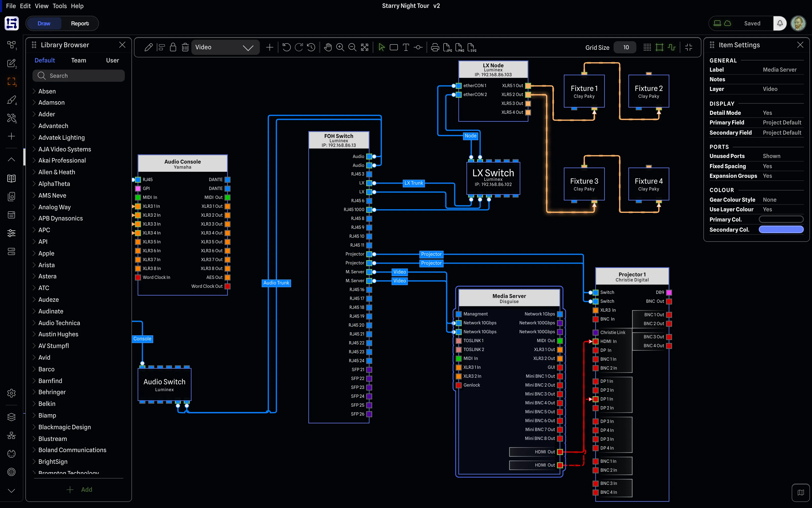The image size is (812, 508).
Task: Click the fit-to-screen expand icon
Action: [364, 47]
